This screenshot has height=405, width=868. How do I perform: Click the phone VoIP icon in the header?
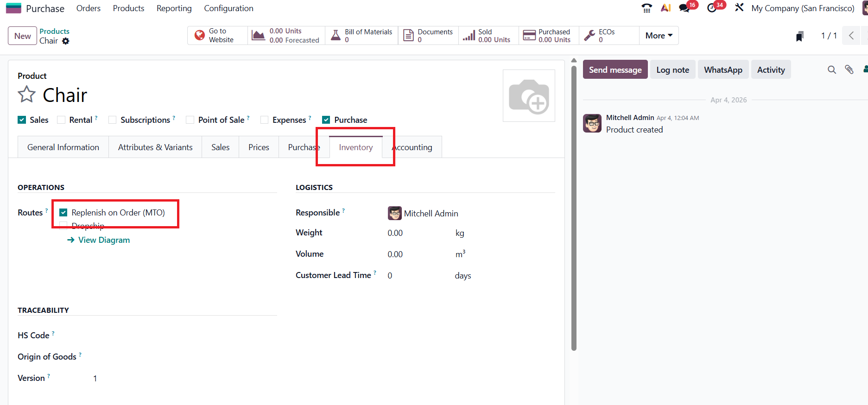click(x=646, y=8)
